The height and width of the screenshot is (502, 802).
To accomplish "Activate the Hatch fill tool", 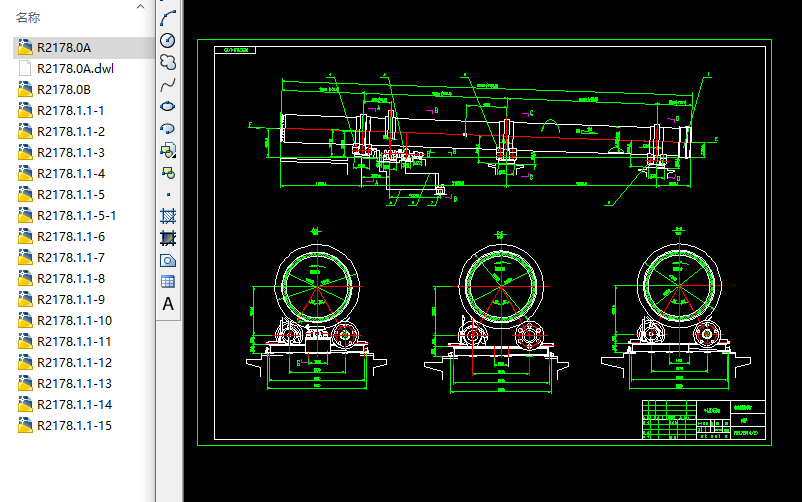I will pos(168,216).
